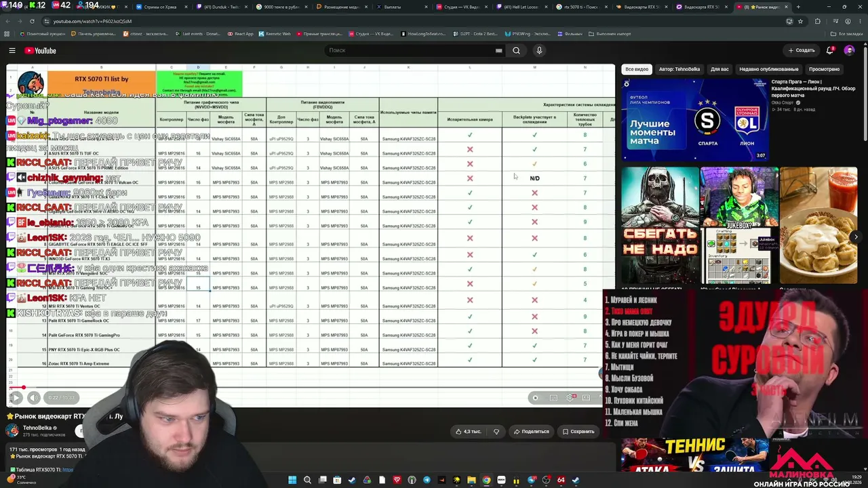This screenshot has width=868, height=488.
Task: Open the JUKEBOX Minecraft short thumbnail
Action: click(739, 226)
